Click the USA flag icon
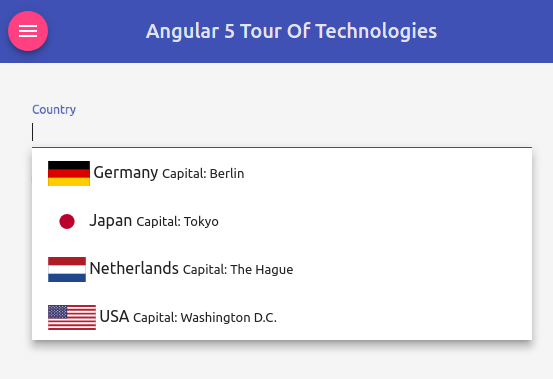The height and width of the screenshot is (379, 553). click(x=72, y=317)
